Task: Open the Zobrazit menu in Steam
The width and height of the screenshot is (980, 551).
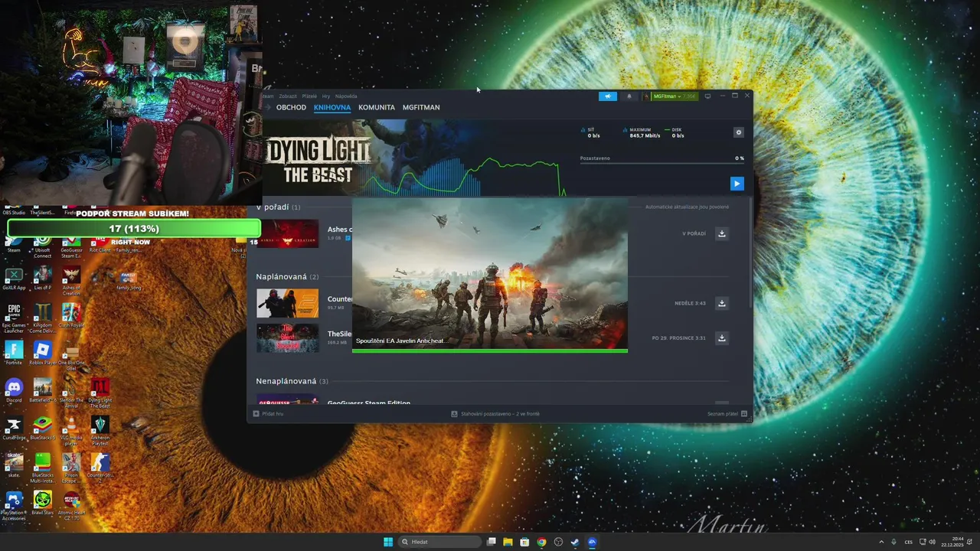Action: [x=288, y=96]
